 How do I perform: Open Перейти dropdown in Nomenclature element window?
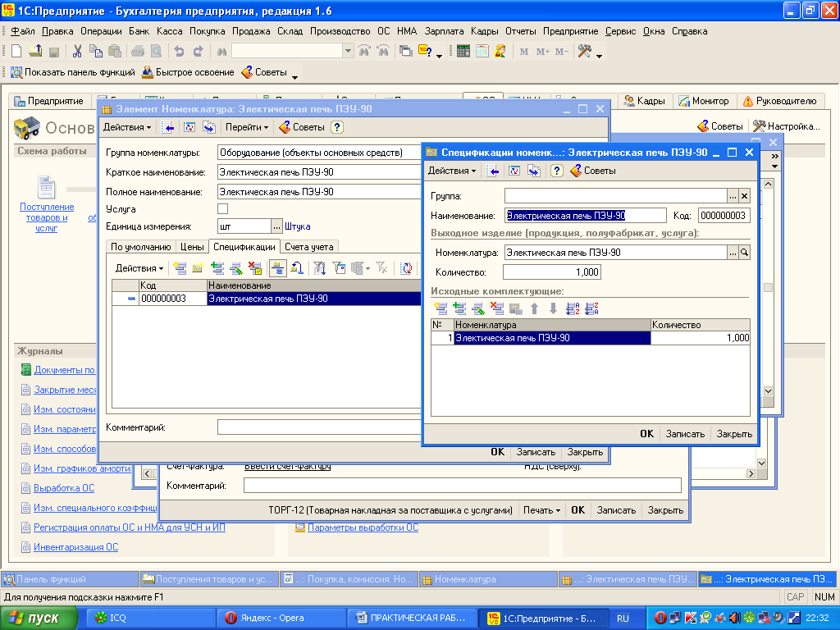click(x=246, y=127)
